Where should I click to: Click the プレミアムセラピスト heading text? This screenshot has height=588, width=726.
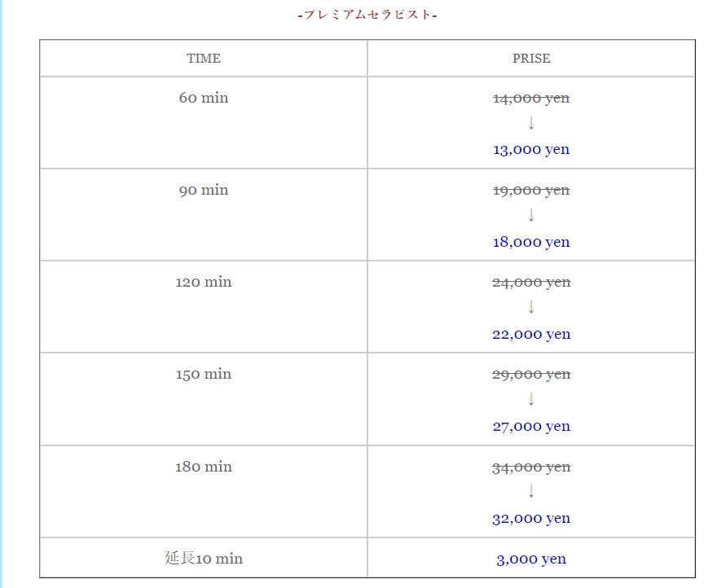coord(367,15)
